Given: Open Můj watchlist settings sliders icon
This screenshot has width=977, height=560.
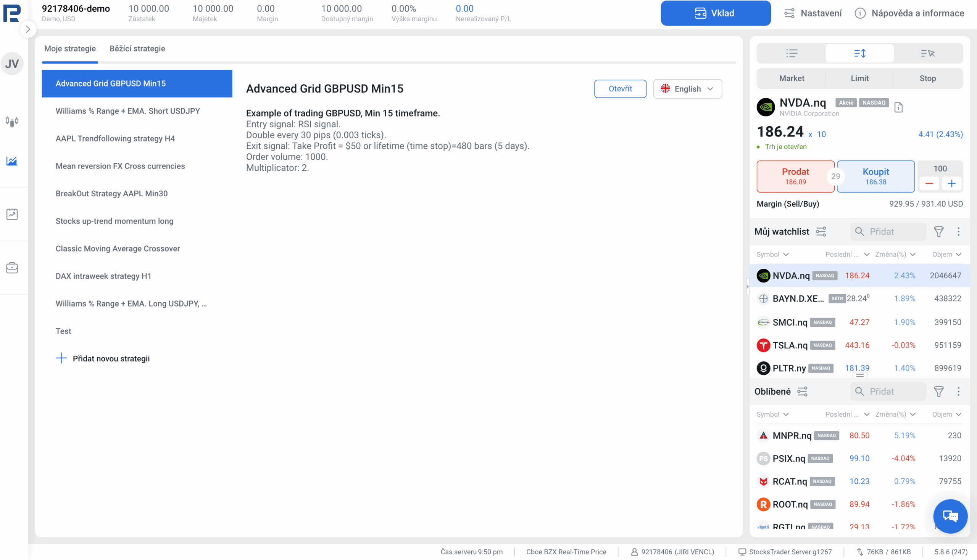Looking at the screenshot, I should [x=821, y=231].
